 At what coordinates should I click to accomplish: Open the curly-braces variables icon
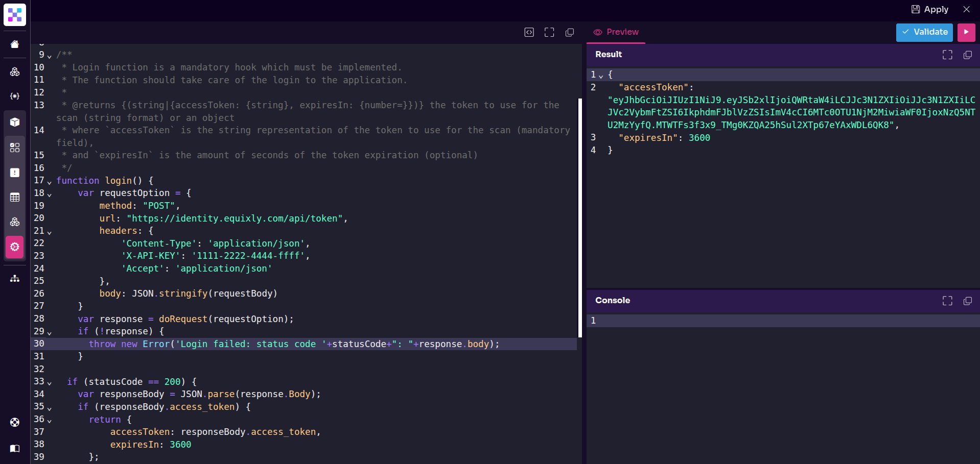pos(15,96)
